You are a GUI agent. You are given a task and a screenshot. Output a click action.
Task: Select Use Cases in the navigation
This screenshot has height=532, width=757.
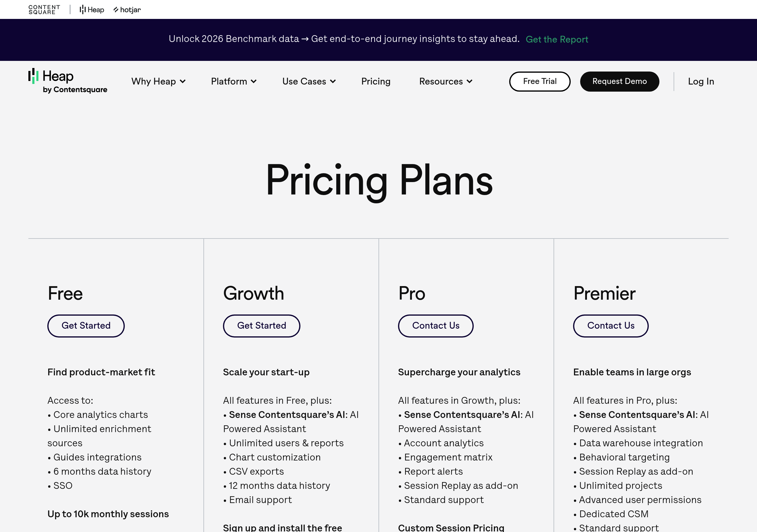[309, 81]
